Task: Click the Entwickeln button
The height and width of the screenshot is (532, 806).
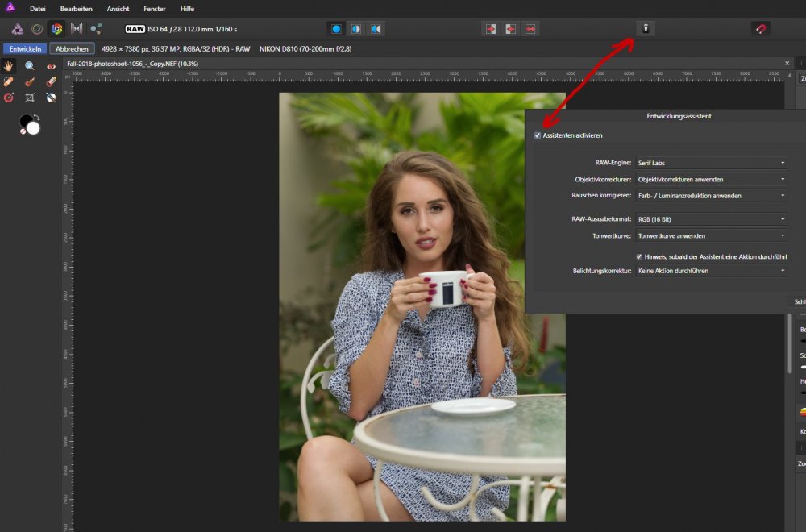Action: [x=25, y=48]
